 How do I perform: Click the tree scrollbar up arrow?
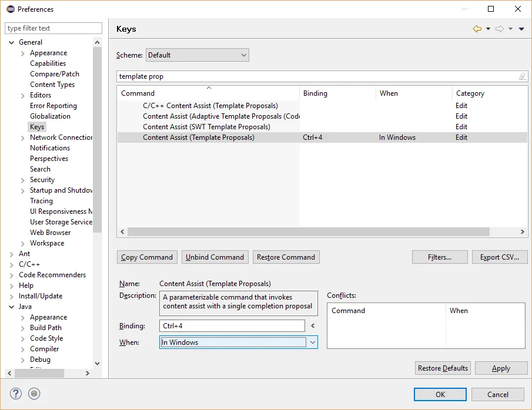98,42
